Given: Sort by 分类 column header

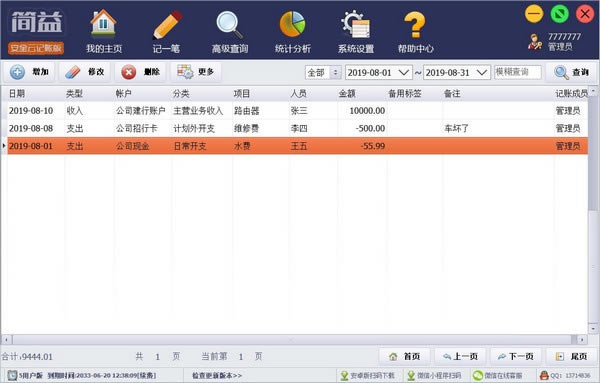Looking at the screenshot, I should tap(181, 94).
